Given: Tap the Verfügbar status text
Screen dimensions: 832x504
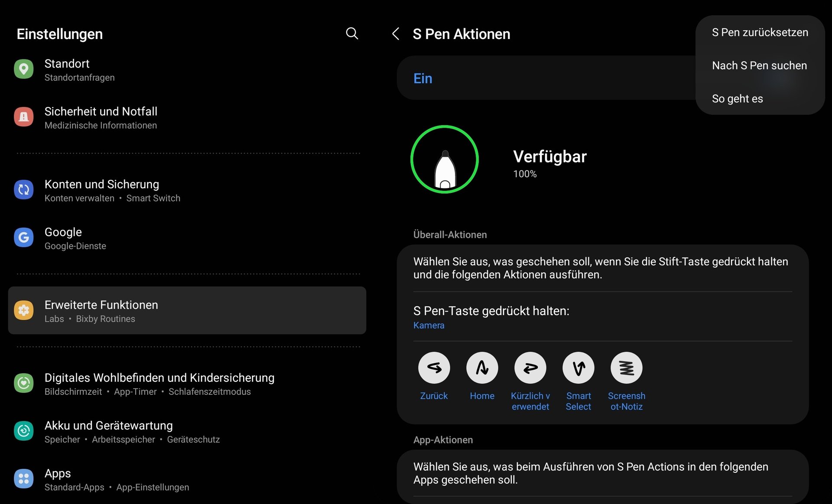Looking at the screenshot, I should [x=549, y=156].
